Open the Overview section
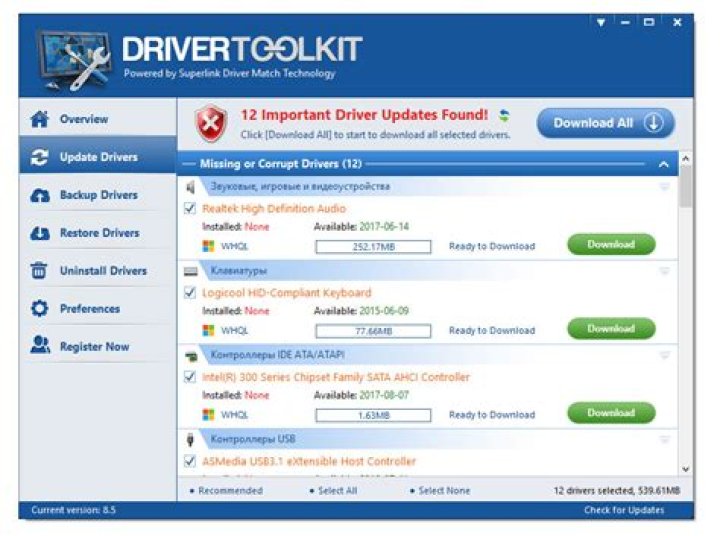This screenshot has width=720, height=536. coord(98,119)
